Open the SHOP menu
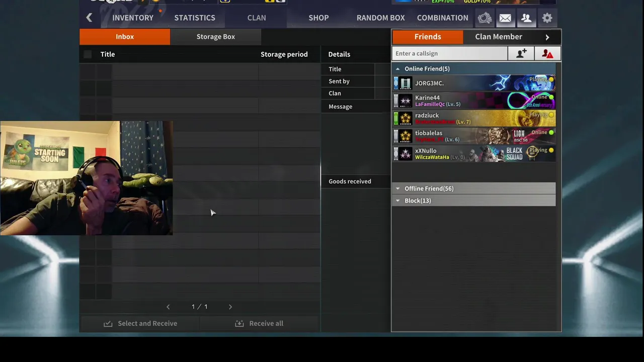Image resolution: width=644 pixels, height=362 pixels. click(x=318, y=18)
